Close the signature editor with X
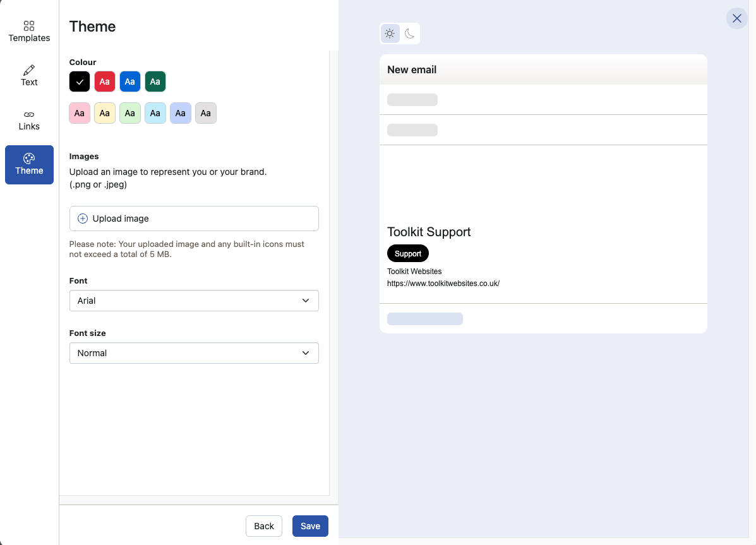Screen dimensions: 756x545 pos(736,18)
